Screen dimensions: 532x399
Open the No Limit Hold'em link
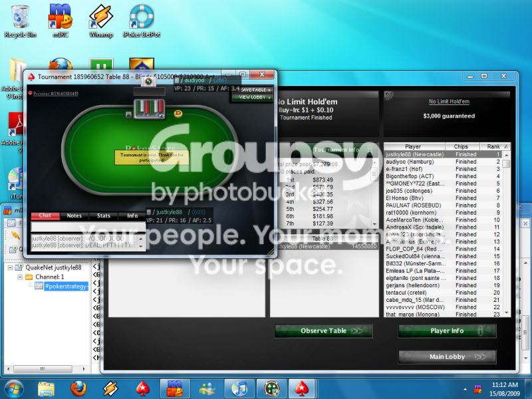point(449,102)
